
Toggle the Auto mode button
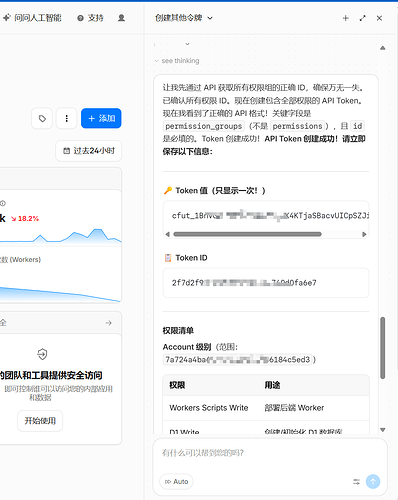tap(176, 482)
